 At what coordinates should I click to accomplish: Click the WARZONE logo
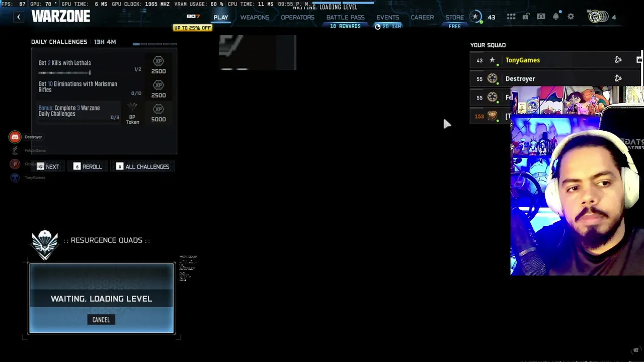pos(61,17)
